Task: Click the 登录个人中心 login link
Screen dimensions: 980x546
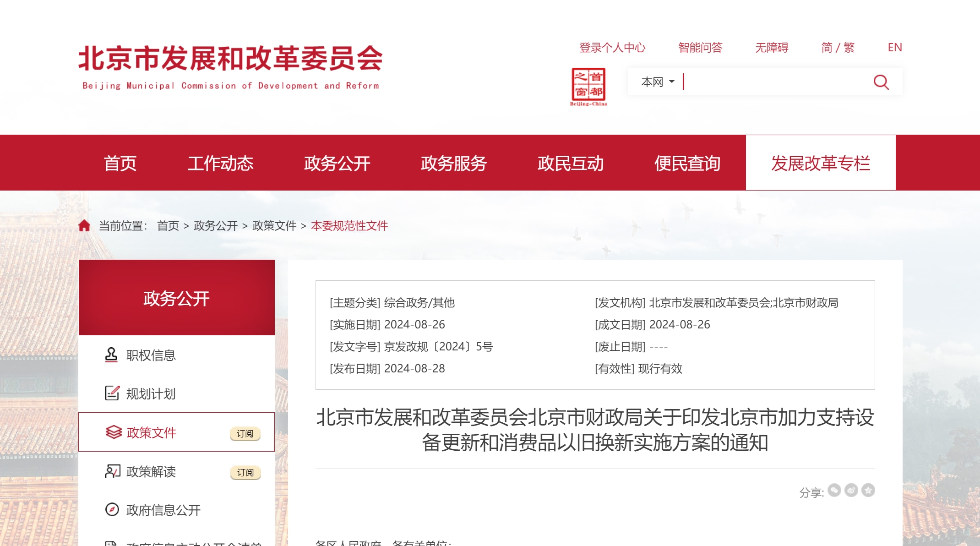Action: 612,48
